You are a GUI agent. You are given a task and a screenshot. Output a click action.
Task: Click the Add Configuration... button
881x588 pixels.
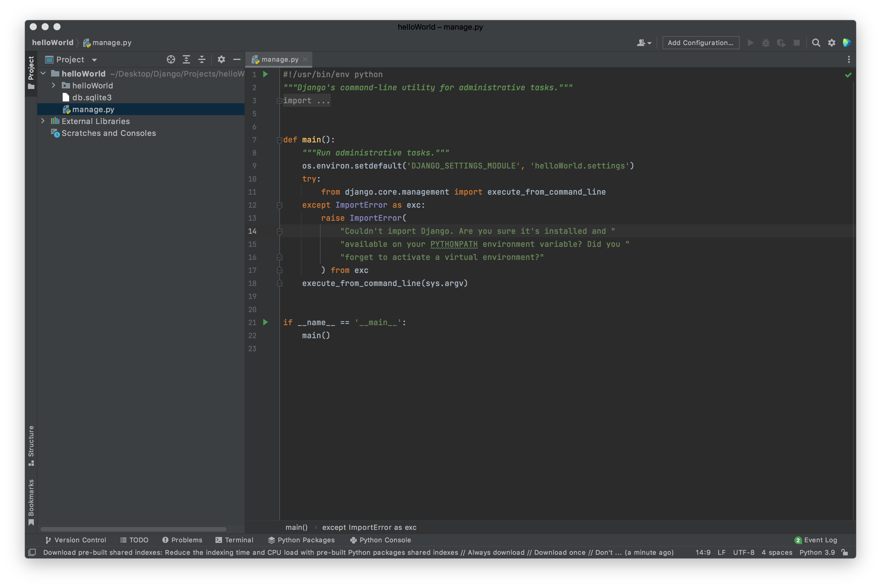pyautogui.click(x=701, y=43)
